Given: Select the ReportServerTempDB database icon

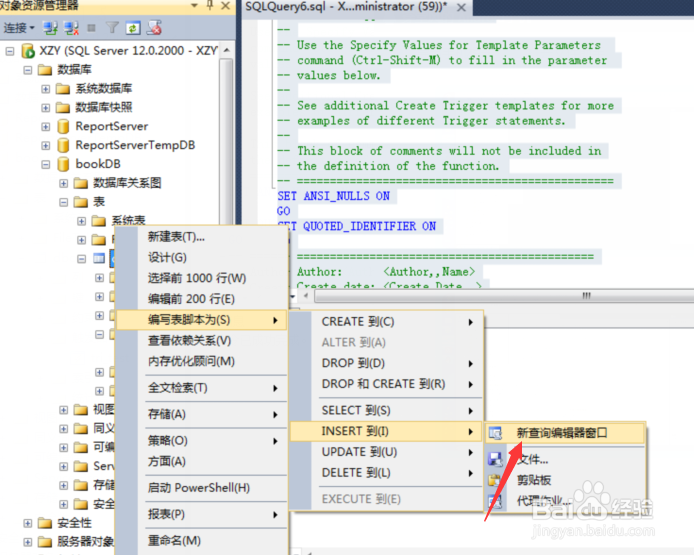Looking at the screenshot, I should (x=63, y=145).
